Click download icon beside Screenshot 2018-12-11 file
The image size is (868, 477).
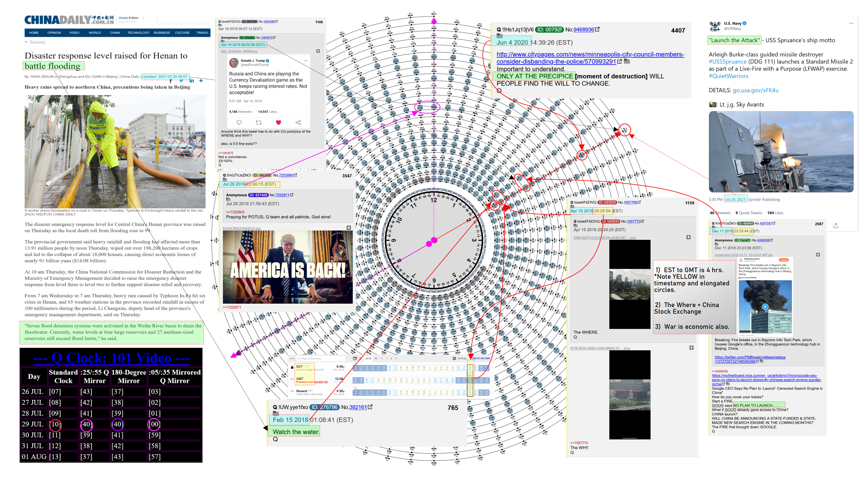pos(818,255)
